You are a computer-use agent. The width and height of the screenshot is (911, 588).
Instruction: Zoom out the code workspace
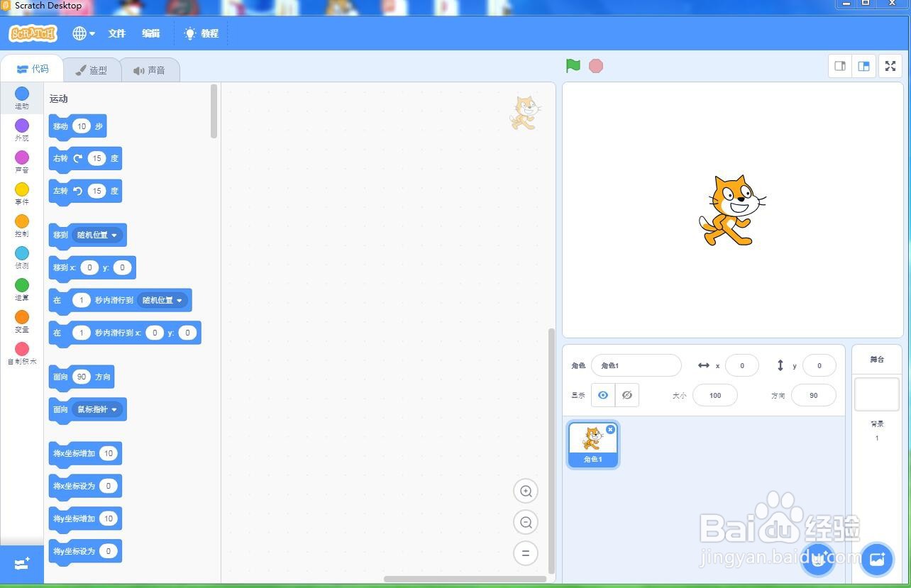click(x=526, y=522)
